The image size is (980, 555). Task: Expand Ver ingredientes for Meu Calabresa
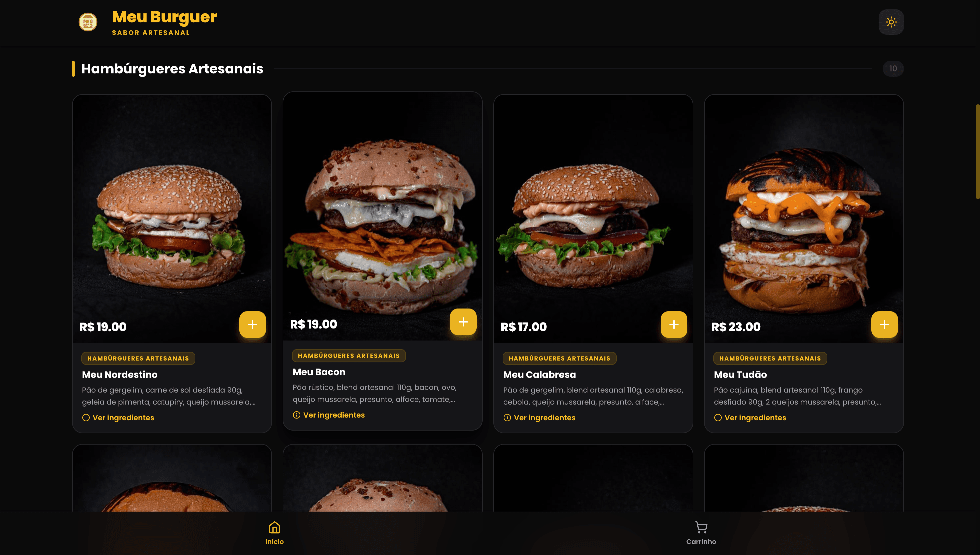pos(539,417)
